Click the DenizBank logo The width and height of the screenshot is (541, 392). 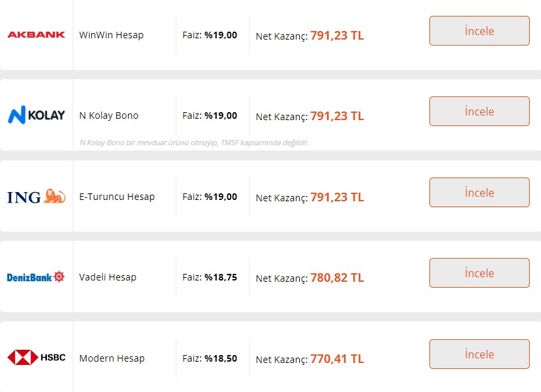(x=36, y=277)
